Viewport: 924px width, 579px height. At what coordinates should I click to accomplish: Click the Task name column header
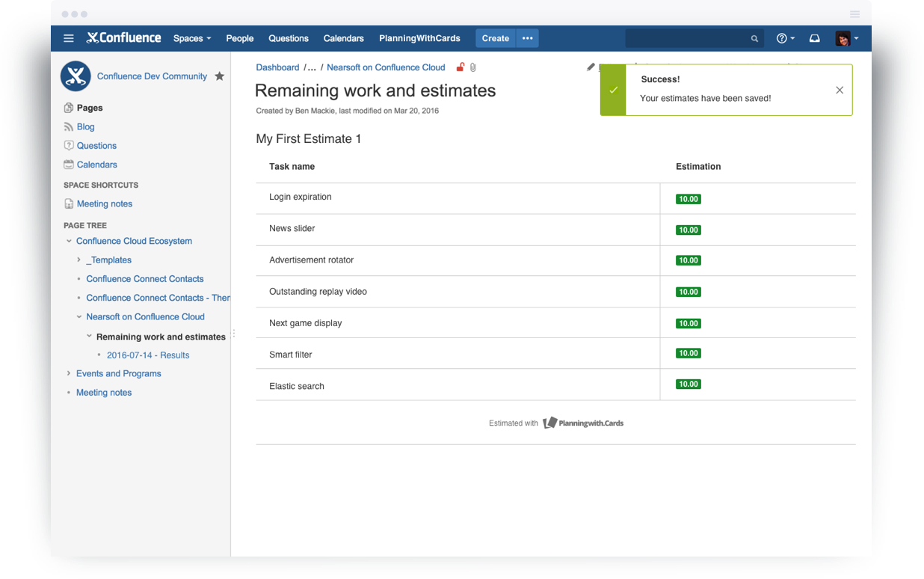click(292, 167)
